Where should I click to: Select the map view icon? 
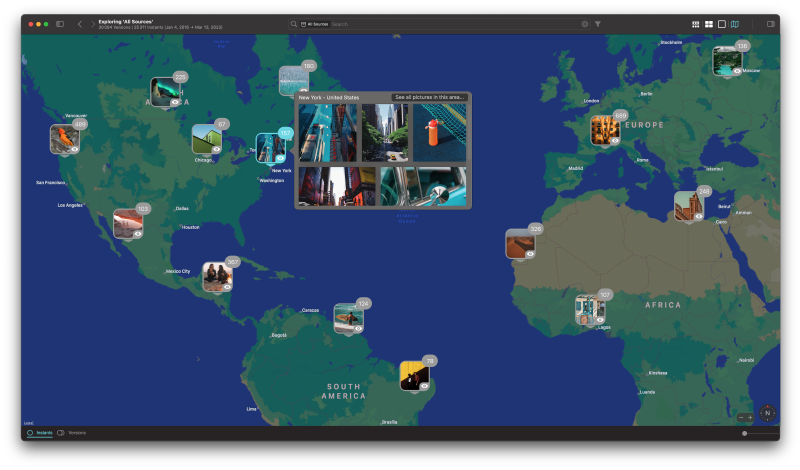click(735, 24)
